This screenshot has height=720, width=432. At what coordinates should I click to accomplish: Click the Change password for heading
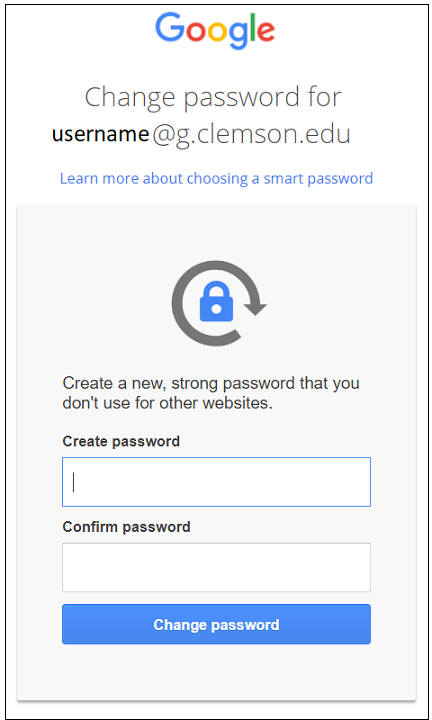click(x=213, y=98)
